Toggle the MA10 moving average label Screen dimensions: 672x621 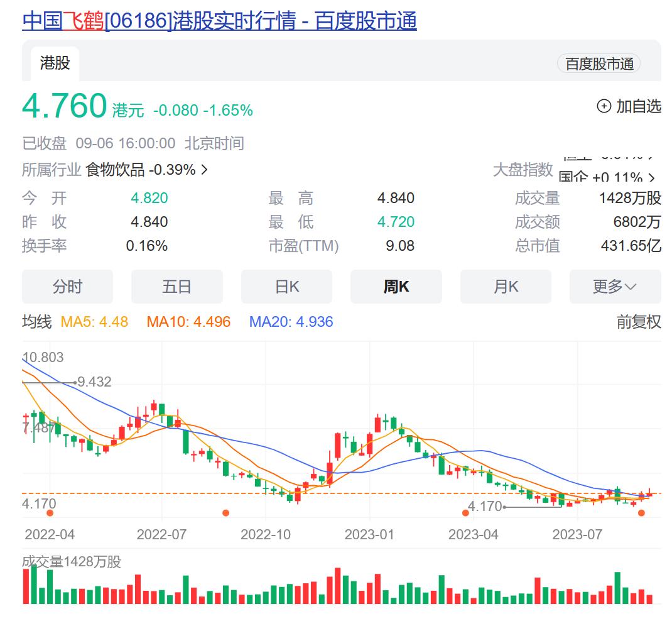(188, 322)
